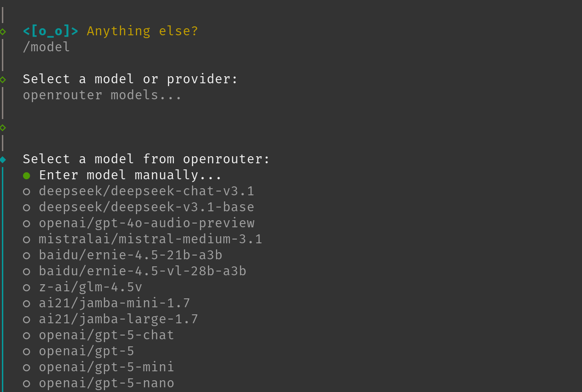This screenshot has height=392, width=582.
Task: Click the /model command text
Action: pos(46,47)
